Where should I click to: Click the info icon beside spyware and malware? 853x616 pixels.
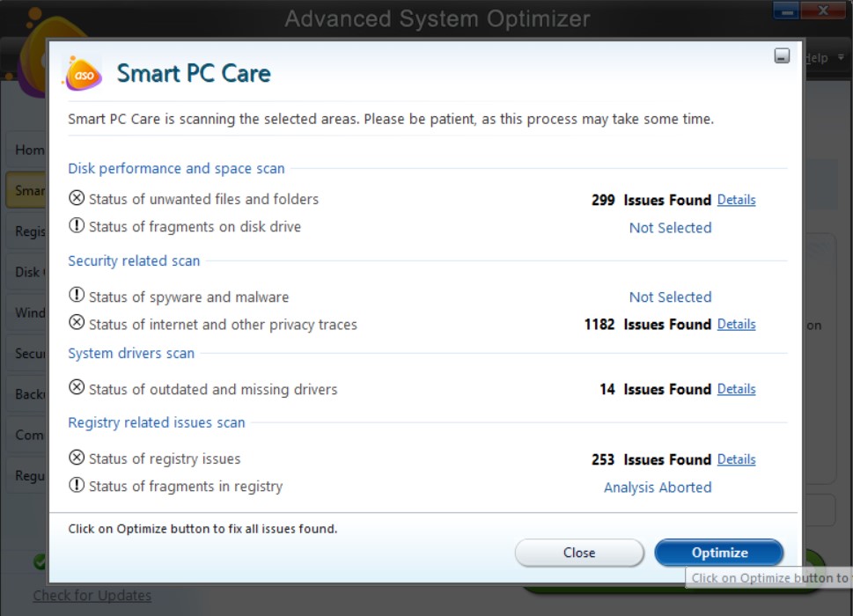[x=76, y=296]
